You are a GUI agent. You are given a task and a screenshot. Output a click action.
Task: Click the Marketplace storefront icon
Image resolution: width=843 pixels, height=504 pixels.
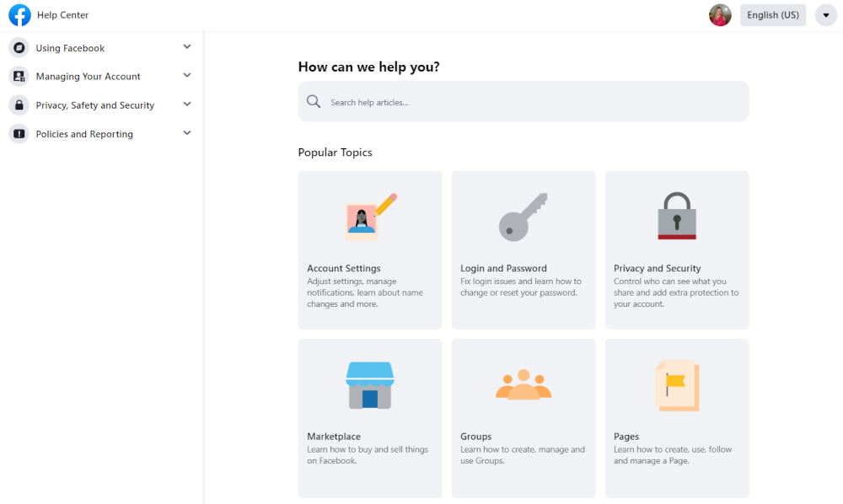[x=370, y=385]
